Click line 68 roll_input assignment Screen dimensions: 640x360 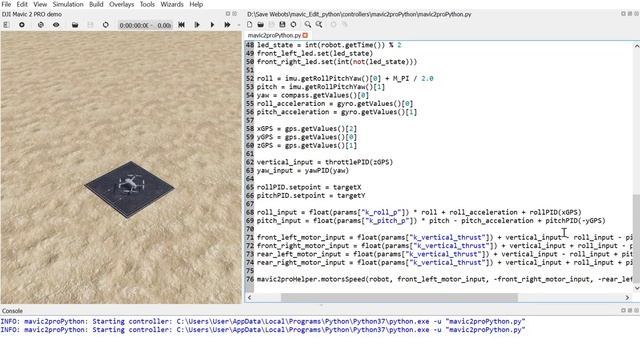click(x=419, y=212)
